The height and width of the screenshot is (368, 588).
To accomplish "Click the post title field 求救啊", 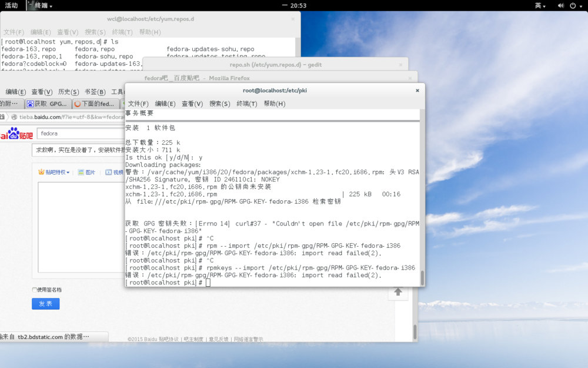I will (78, 150).
